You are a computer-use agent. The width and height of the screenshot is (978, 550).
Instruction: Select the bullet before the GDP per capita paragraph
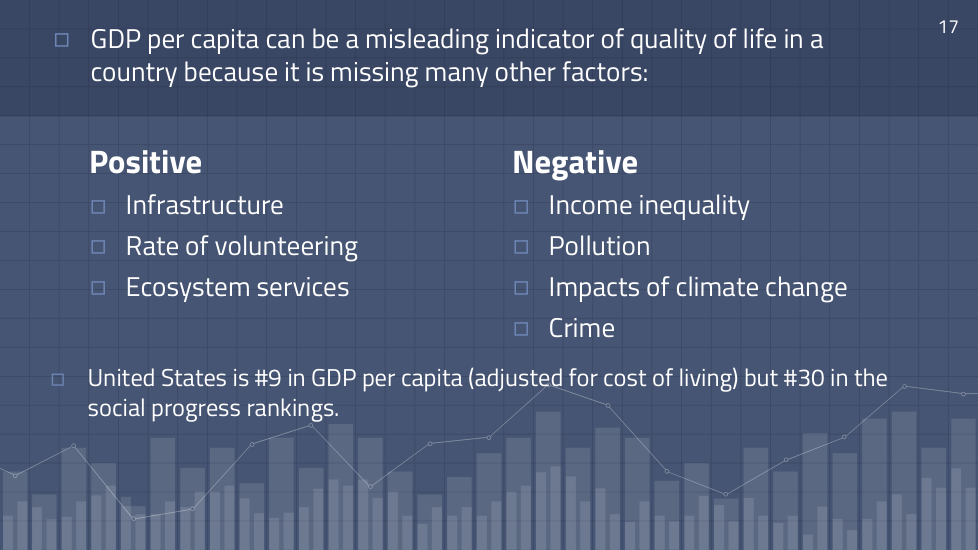[x=62, y=41]
